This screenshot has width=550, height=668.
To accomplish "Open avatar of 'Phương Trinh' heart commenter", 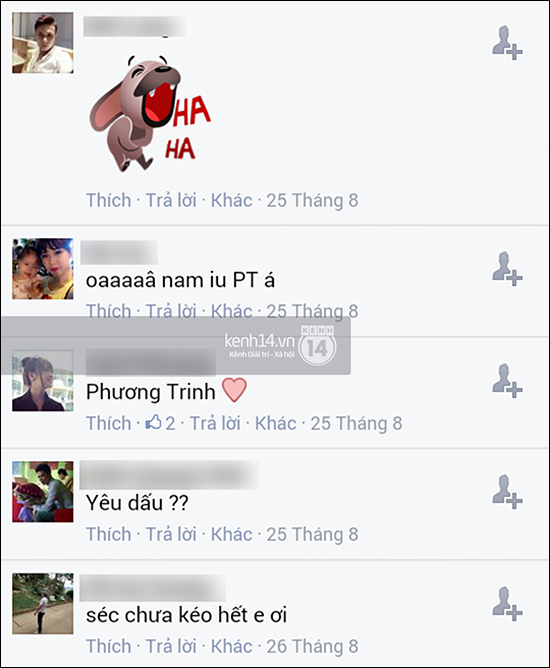I will [x=43, y=380].
